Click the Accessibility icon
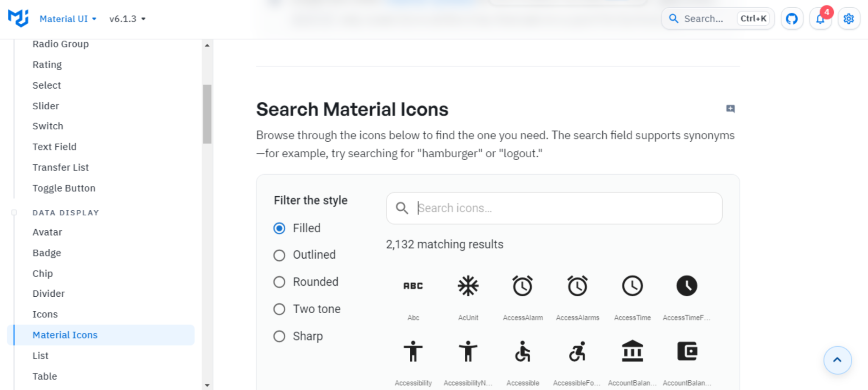The height and width of the screenshot is (390, 868). pyautogui.click(x=413, y=351)
